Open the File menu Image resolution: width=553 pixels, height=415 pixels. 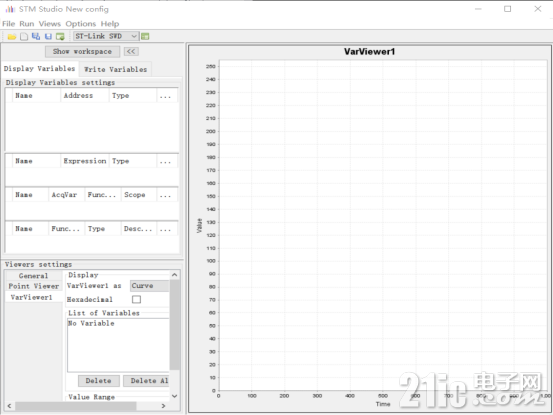pyautogui.click(x=8, y=24)
